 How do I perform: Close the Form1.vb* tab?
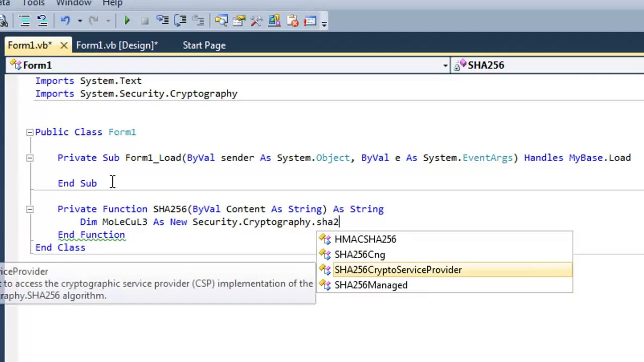tap(64, 45)
